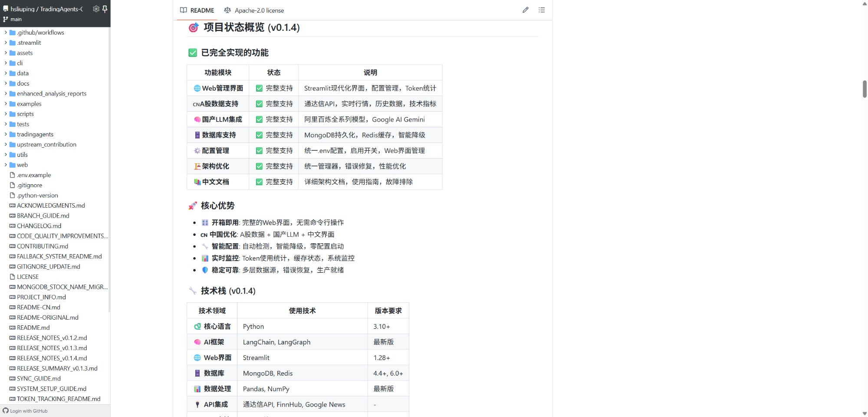Open the outline icon beside the pencil

click(x=542, y=10)
